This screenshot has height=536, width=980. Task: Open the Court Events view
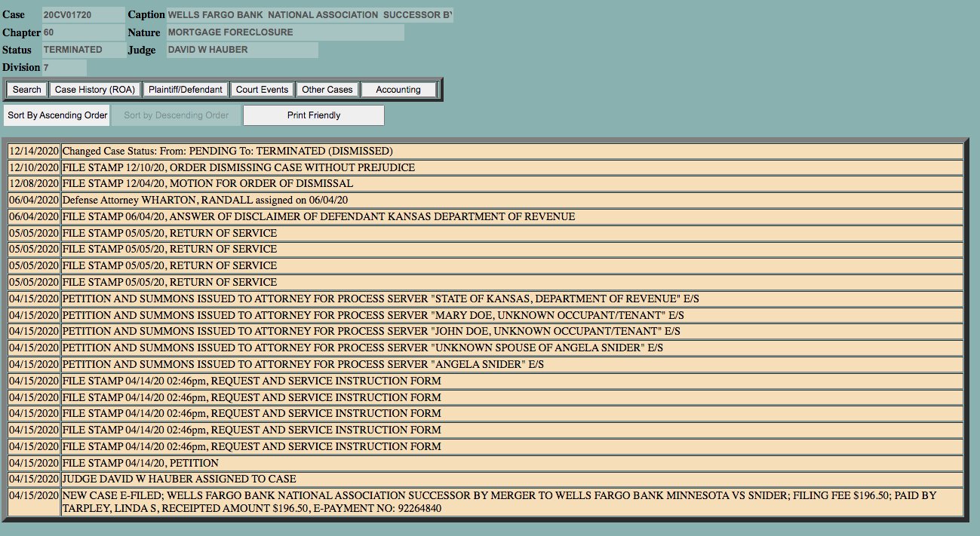coord(262,90)
